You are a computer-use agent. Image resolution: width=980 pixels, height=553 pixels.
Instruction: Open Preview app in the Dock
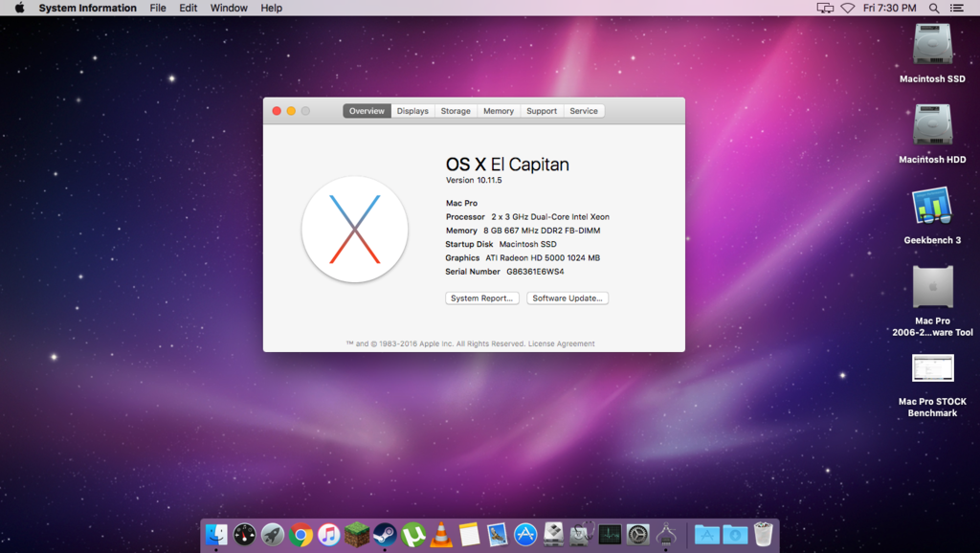pos(498,535)
